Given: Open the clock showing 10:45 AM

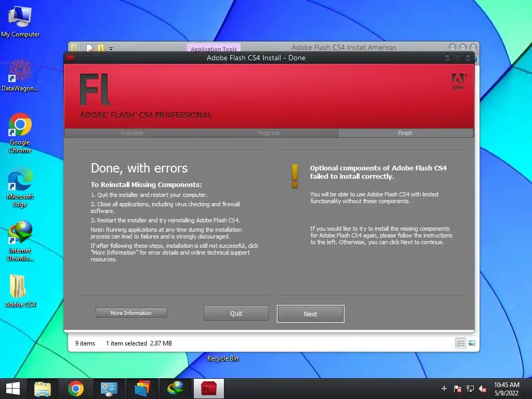Looking at the screenshot, I should 507,389.
